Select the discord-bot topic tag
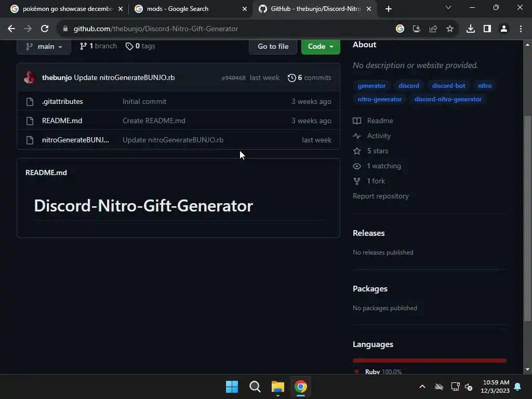The image size is (532, 399). point(448,86)
